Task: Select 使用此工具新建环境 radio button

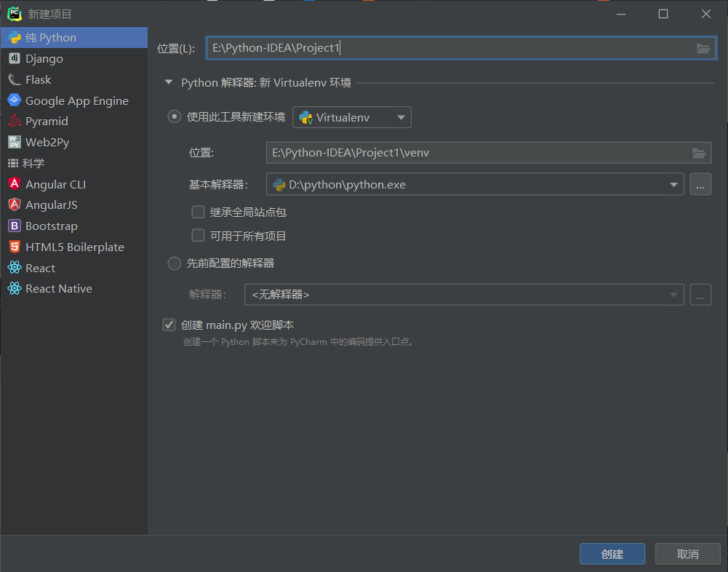Action: [x=174, y=116]
